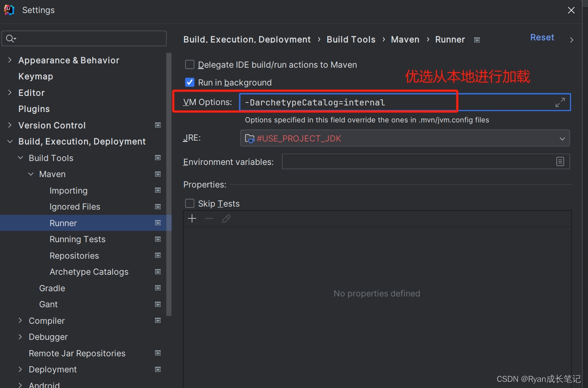Click the project icon beside Running Tests
This screenshot has height=388, width=588.
(158, 239)
